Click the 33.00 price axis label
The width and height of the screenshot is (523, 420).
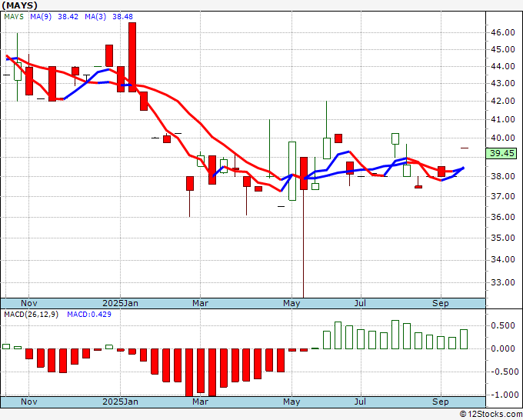pyautogui.click(x=503, y=282)
